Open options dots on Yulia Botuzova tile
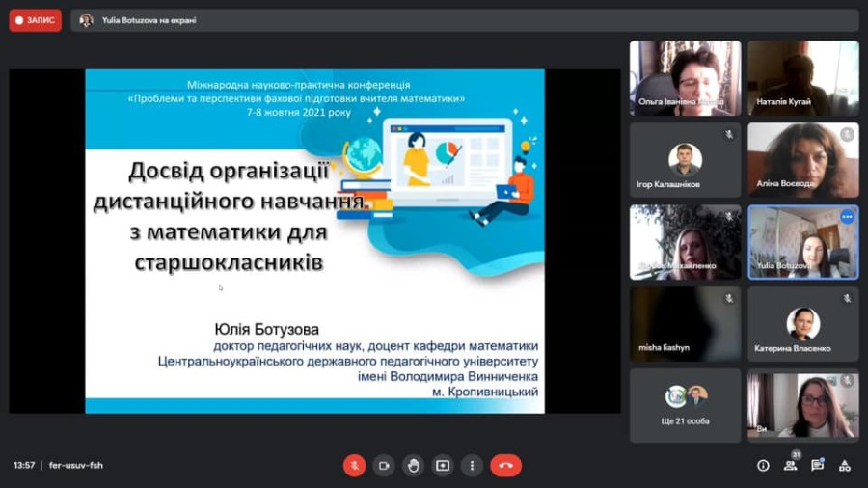 (847, 217)
